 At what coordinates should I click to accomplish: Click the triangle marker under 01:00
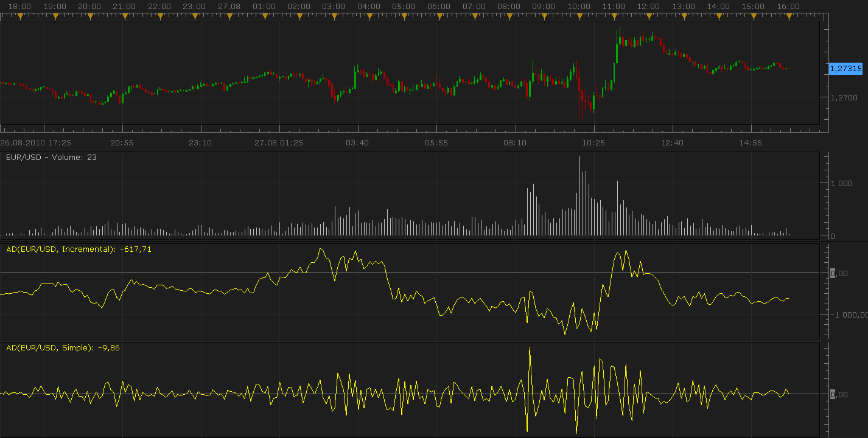[265, 17]
